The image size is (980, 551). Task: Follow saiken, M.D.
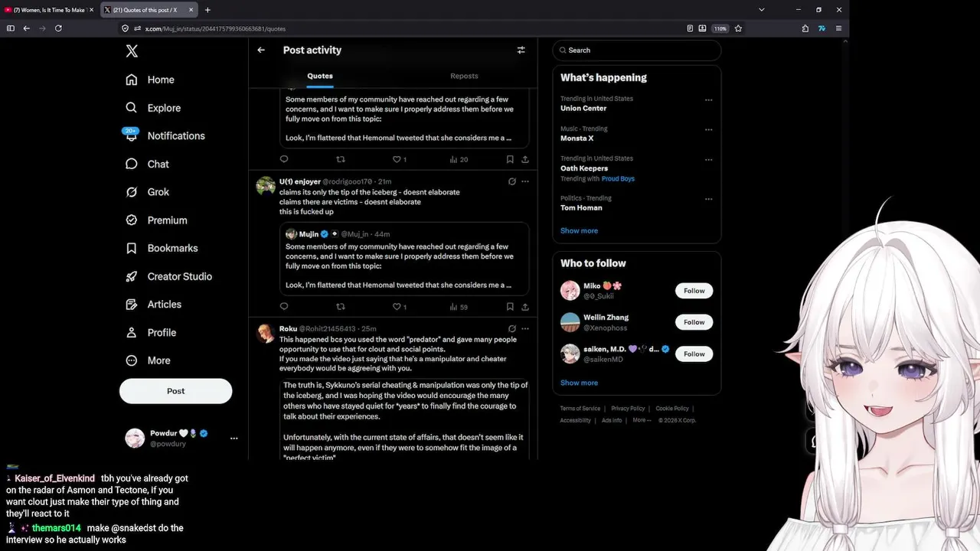pyautogui.click(x=694, y=354)
